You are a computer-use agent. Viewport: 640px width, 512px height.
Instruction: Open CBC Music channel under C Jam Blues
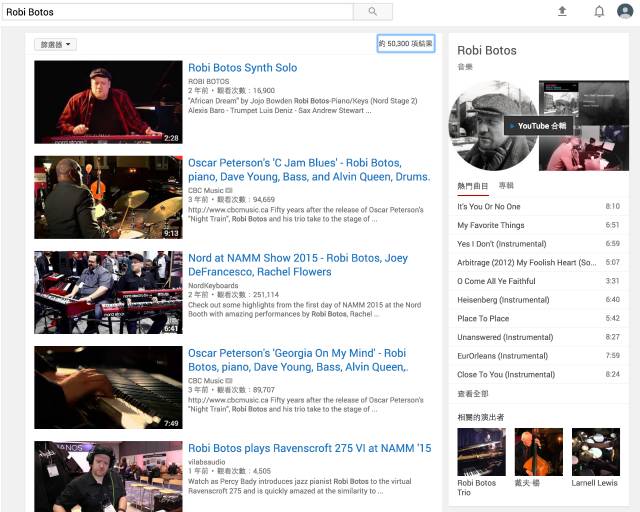(x=206, y=190)
